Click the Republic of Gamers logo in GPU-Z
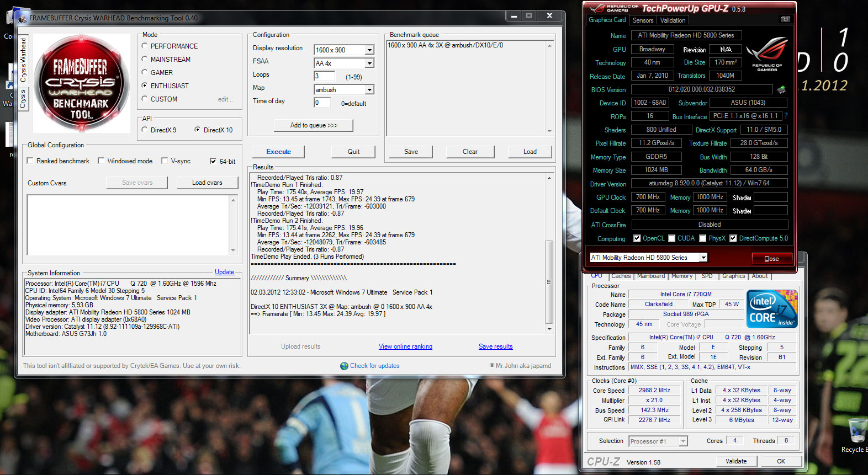This screenshot has width=868, height=475. pyautogui.click(x=766, y=54)
